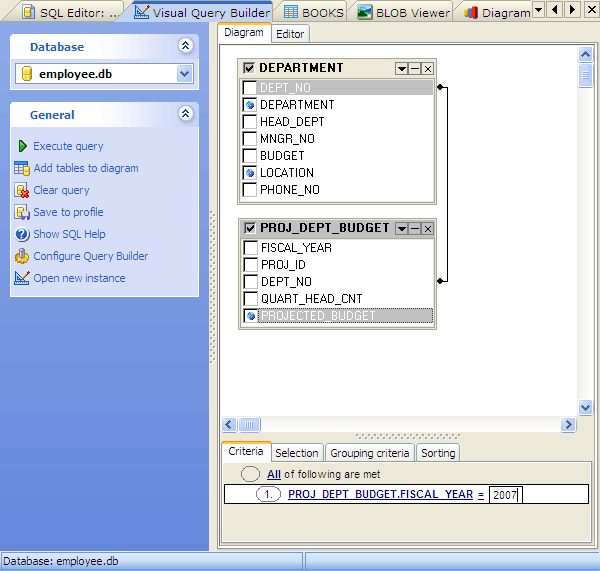Click the Add tables to diagram icon

[x=22, y=168]
